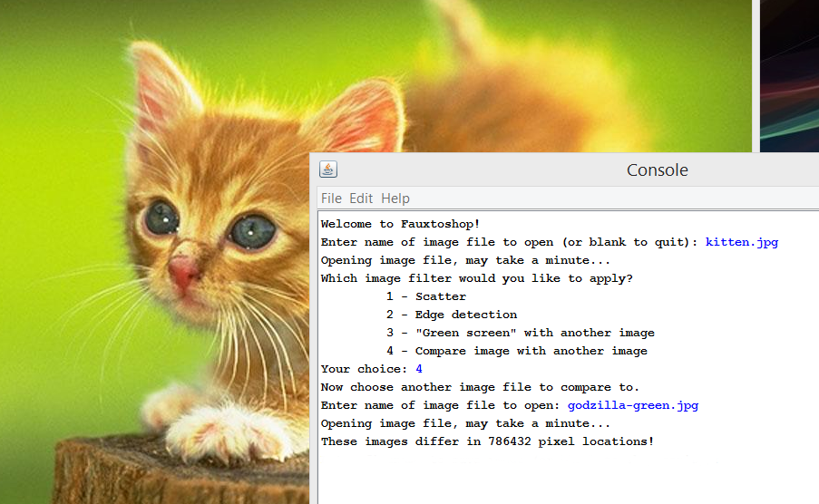Click the 'godzilla-green.jpg' input text
Image resolution: width=819 pixels, height=504 pixels.
coord(633,405)
